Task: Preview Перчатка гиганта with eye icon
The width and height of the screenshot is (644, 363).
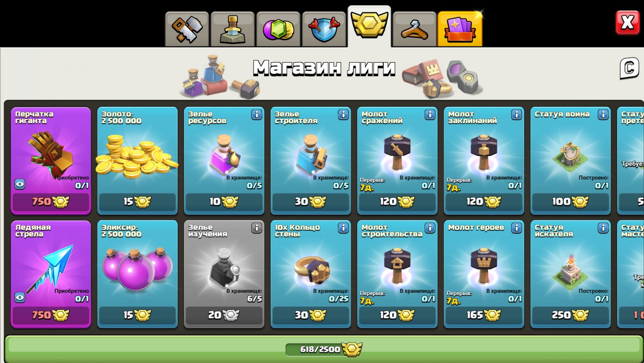Action: [x=20, y=184]
